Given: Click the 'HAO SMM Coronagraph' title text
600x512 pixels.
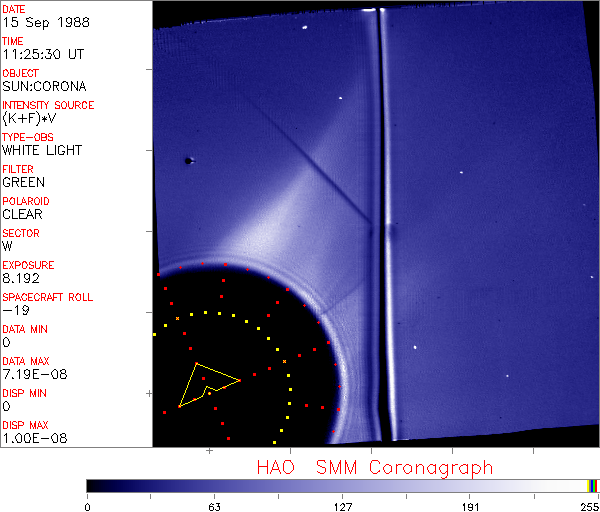Looking at the screenshot, I should point(374,467).
